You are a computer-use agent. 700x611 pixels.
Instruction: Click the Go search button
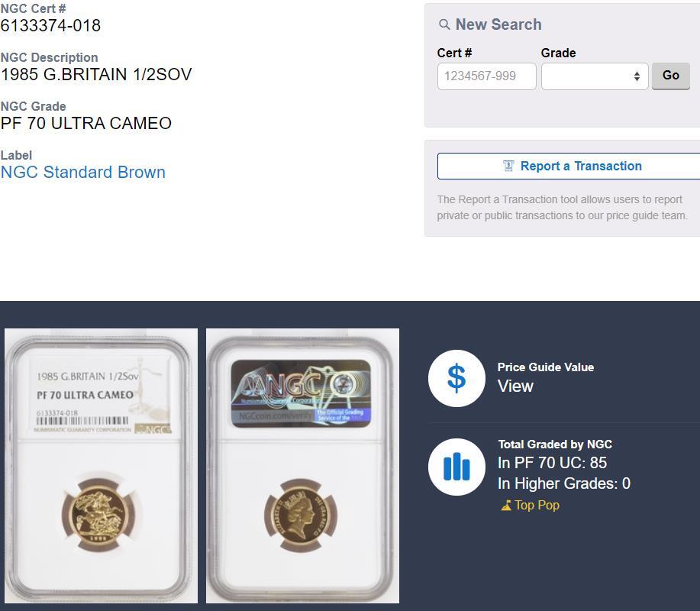click(x=670, y=76)
